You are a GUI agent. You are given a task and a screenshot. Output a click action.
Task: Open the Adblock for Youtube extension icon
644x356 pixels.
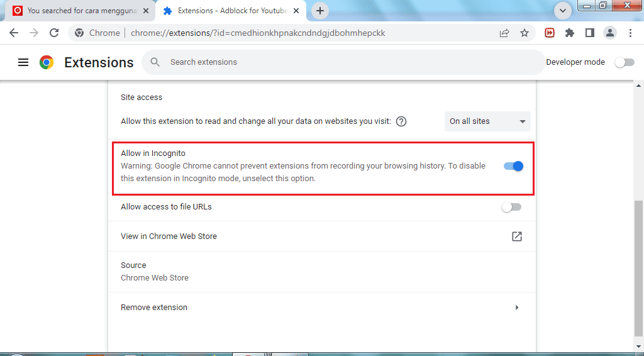[x=550, y=33]
